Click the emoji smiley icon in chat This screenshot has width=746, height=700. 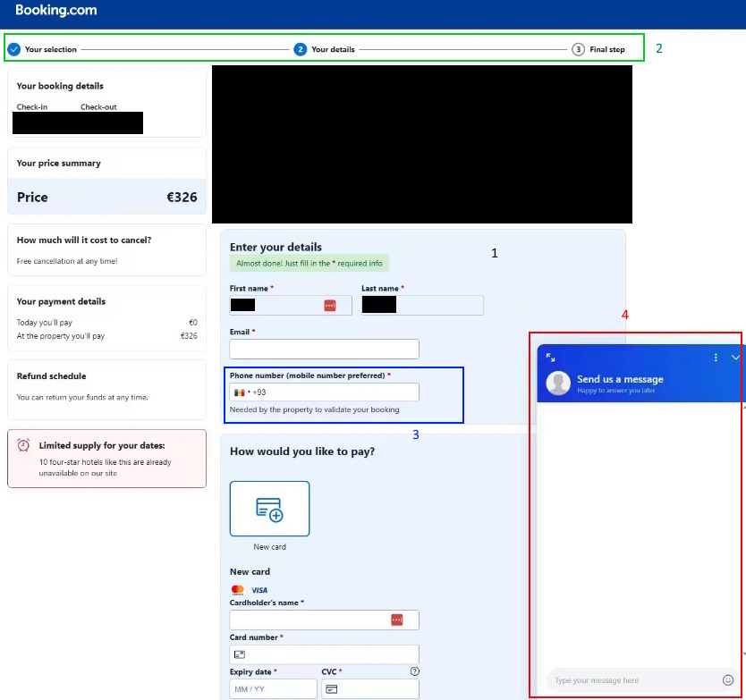728,680
